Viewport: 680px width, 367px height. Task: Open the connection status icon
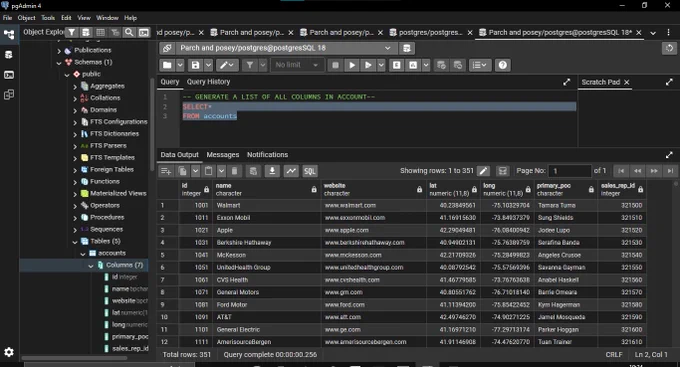(x=167, y=48)
